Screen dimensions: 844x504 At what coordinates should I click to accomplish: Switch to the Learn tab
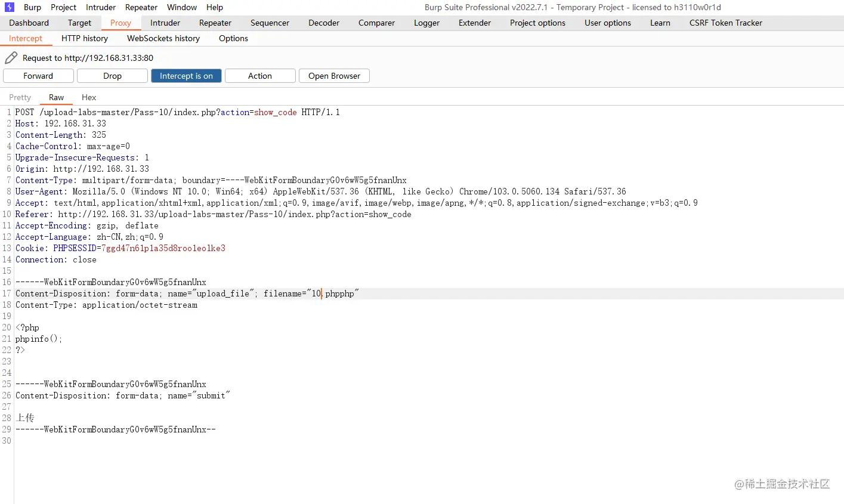tap(660, 23)
